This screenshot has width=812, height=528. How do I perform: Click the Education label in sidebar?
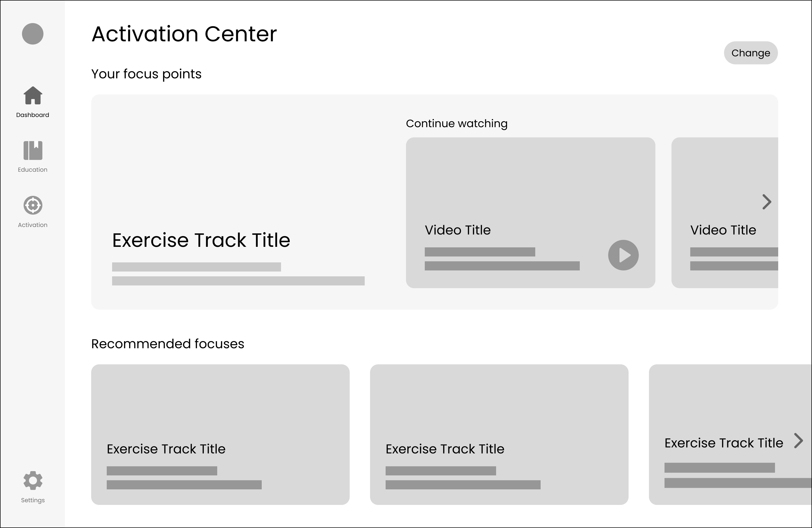point(33,170)
